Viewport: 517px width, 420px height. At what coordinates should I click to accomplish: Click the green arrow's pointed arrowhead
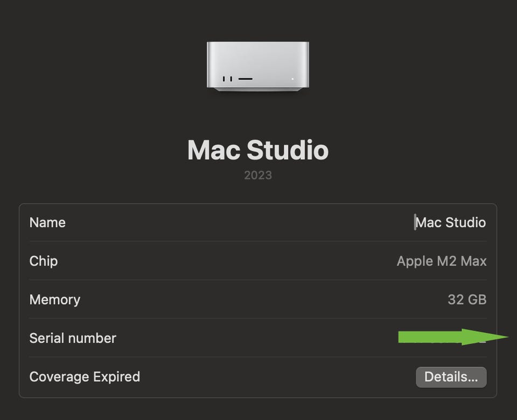click(x=487, y=337)
